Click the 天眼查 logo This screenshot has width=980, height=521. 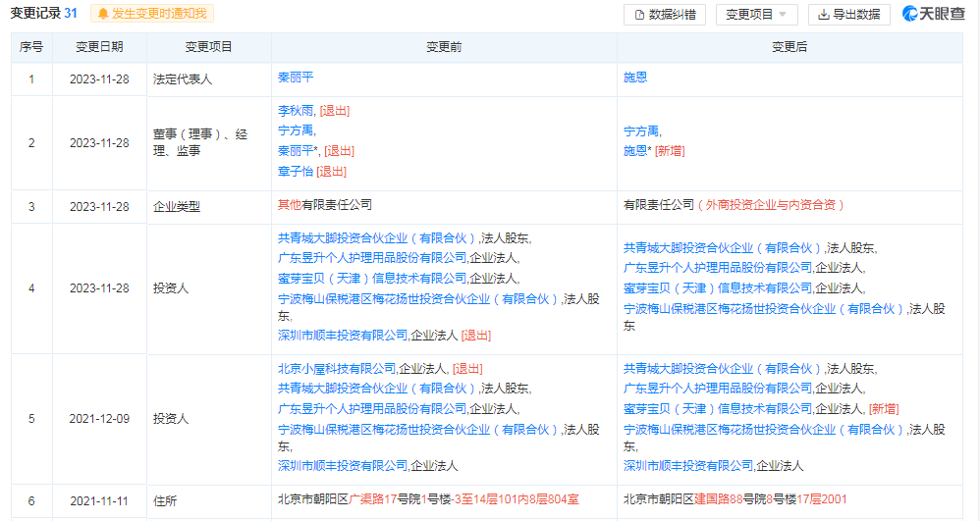[935, 14]
